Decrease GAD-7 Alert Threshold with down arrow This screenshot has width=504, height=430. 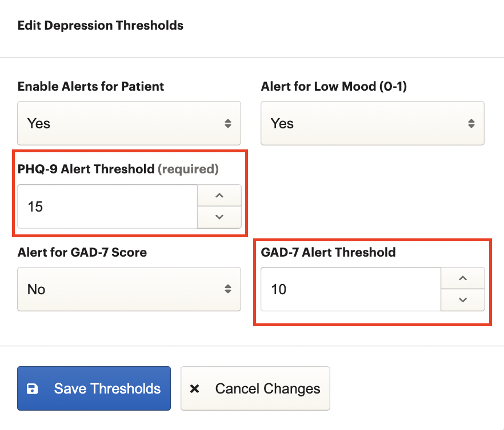(463, 300)
